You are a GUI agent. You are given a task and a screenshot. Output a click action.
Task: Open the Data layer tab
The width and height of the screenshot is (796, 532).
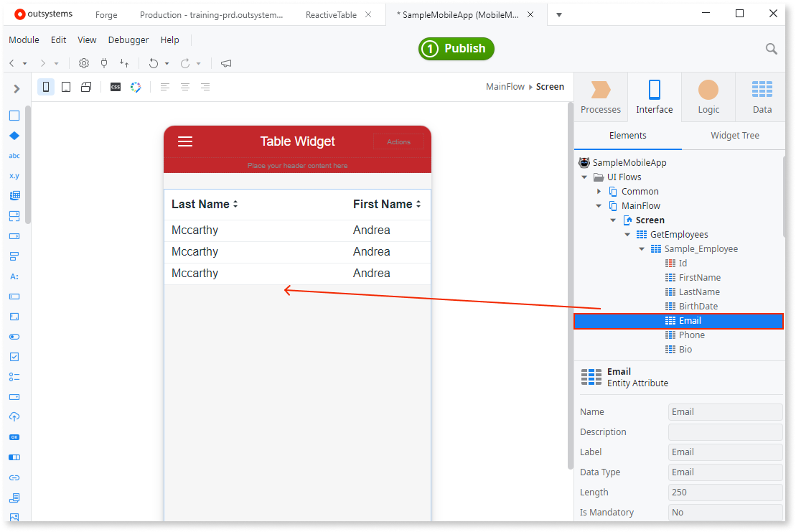point(762,97)
